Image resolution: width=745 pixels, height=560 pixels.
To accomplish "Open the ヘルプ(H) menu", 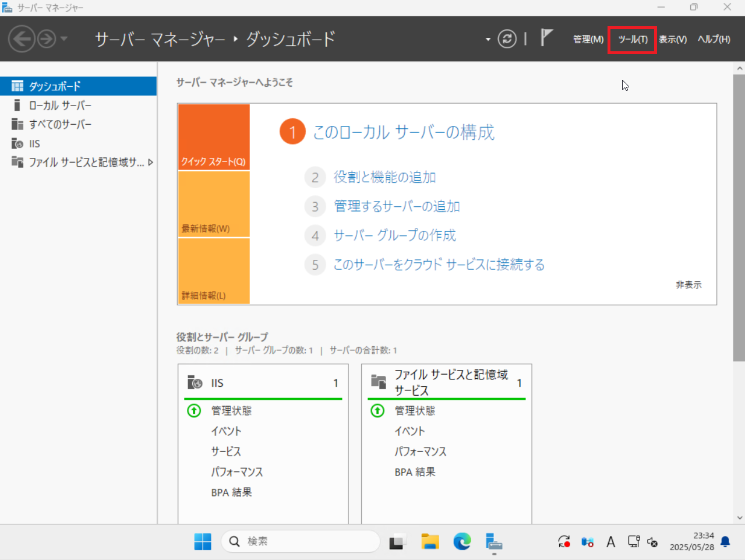I will point(714,39).
